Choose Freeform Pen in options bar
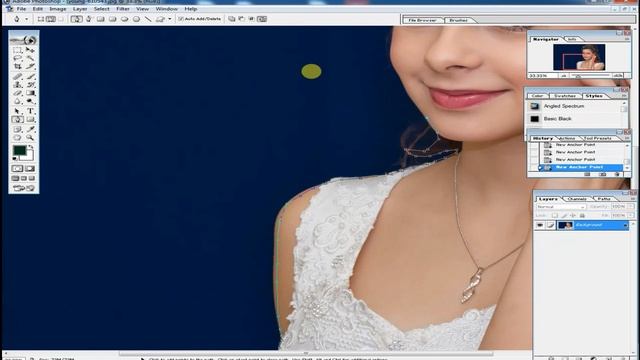 89,19
